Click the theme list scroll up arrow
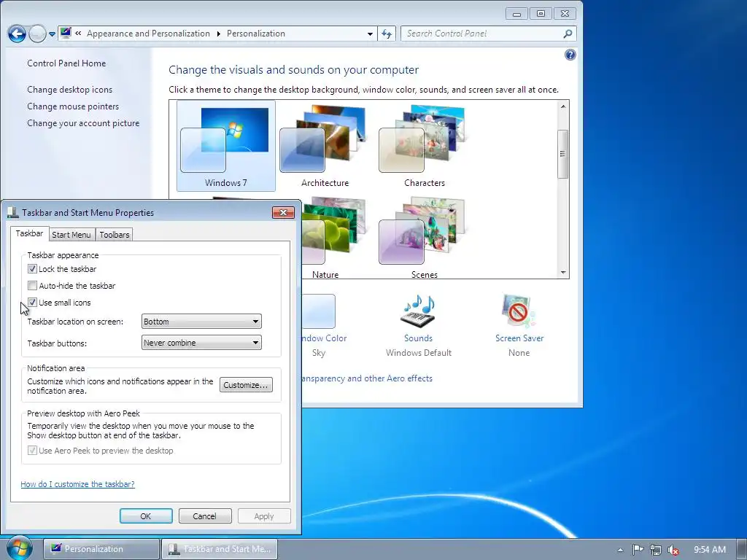Screen dimensions: 747x560 563,106
